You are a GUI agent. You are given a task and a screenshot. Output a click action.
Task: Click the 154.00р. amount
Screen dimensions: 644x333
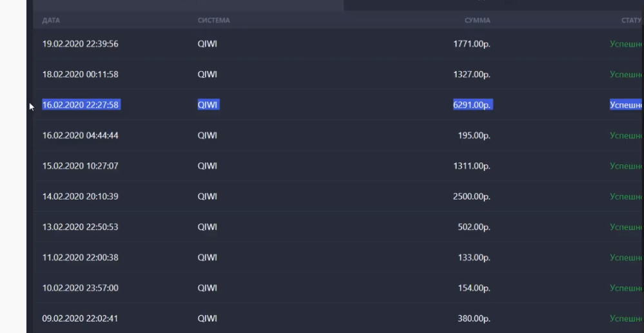(x=474, y=288)
